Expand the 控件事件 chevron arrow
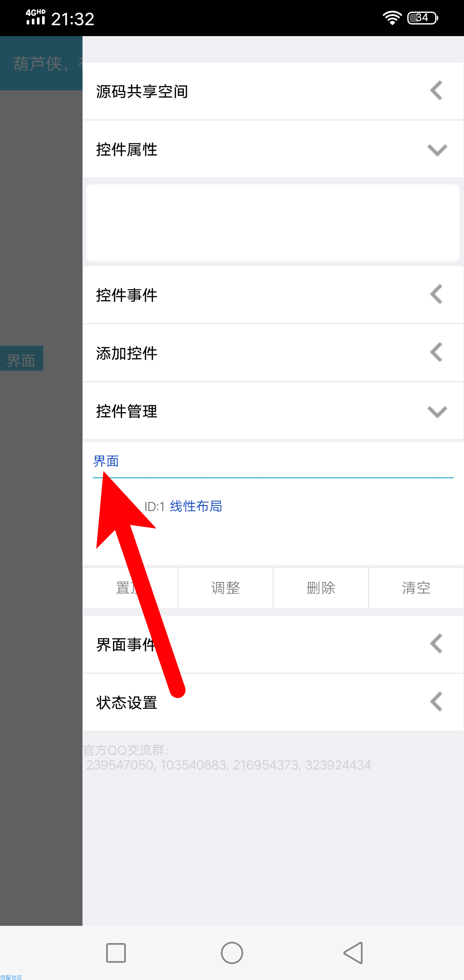The image size is (464, 980). coord(437,294)
